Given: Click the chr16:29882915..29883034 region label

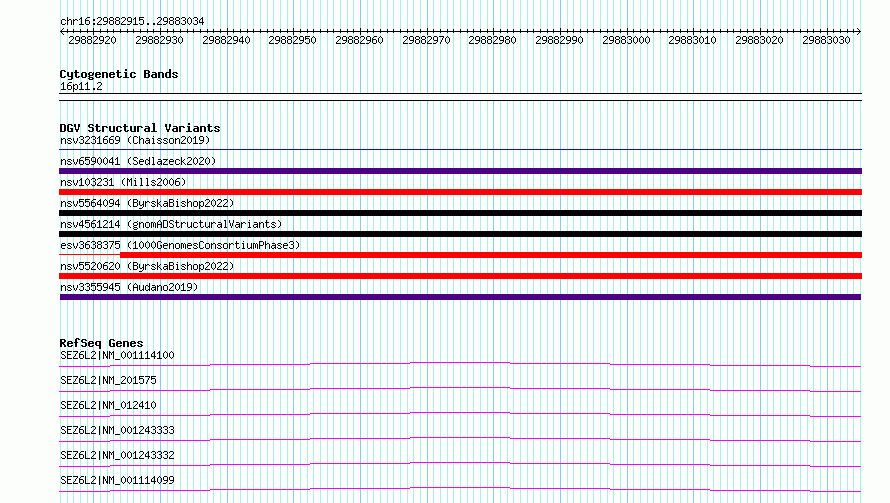Looking at the screenshot, I should (132, 21).
